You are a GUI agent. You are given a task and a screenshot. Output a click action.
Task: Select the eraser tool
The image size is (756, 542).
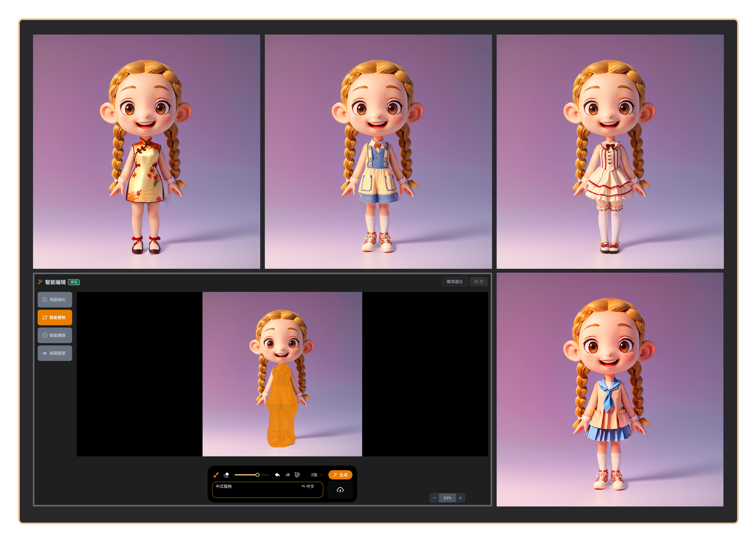tap(226, 475)
